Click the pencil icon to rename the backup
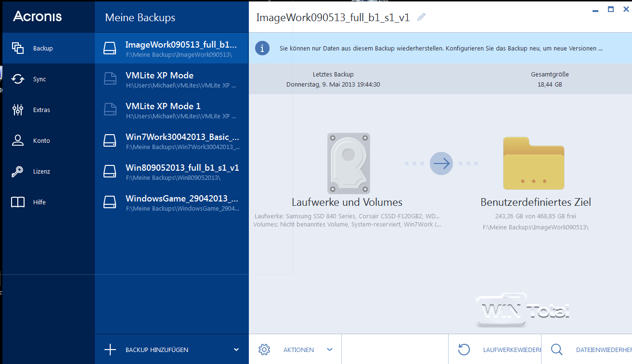632x364 pixels. [x=422, y=17]
